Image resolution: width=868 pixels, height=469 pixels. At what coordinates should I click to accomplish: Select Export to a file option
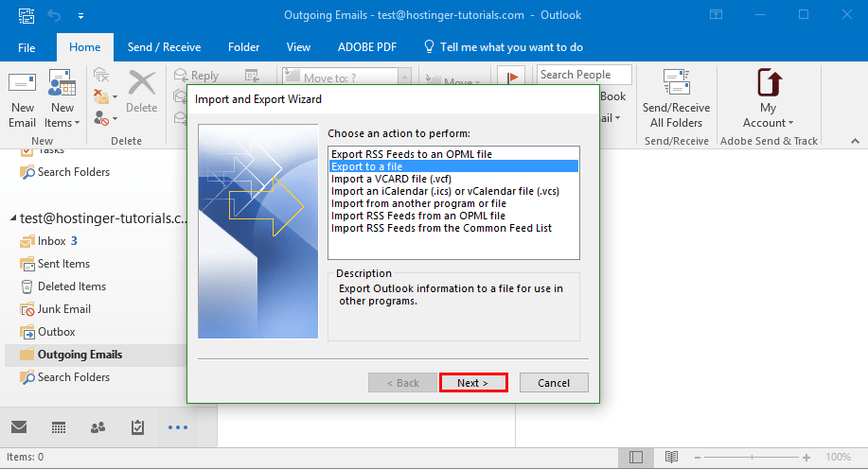[453, 166]
